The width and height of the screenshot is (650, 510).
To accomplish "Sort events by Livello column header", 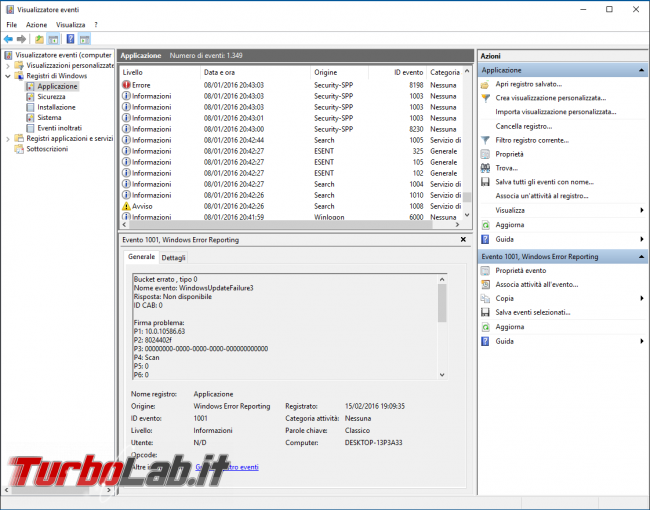I will point(160,73).
